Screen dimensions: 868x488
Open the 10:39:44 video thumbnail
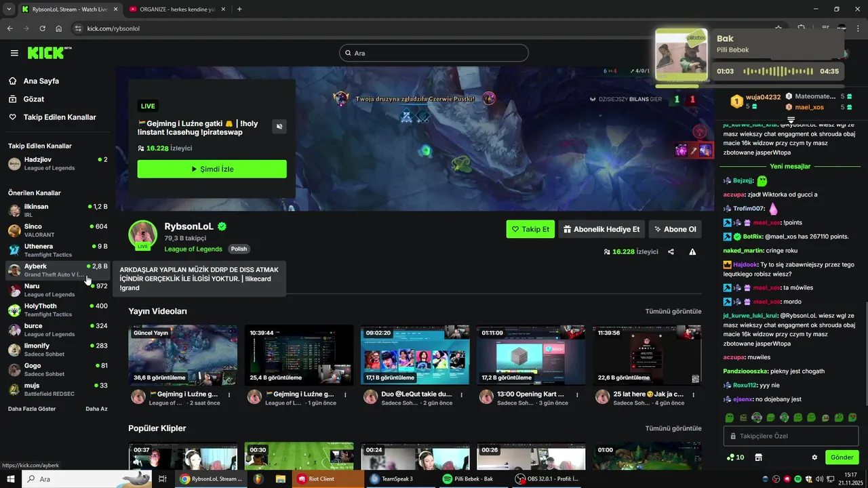pyautogui.click(x=299, y=354)
